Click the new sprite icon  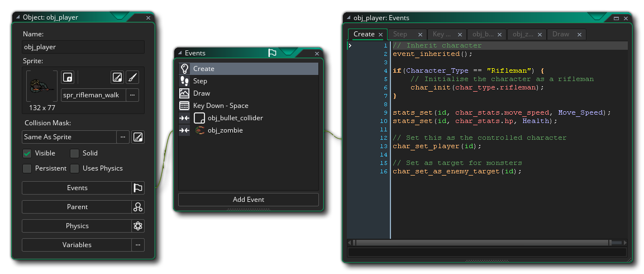pyautogui.click(x=68, y=77)
